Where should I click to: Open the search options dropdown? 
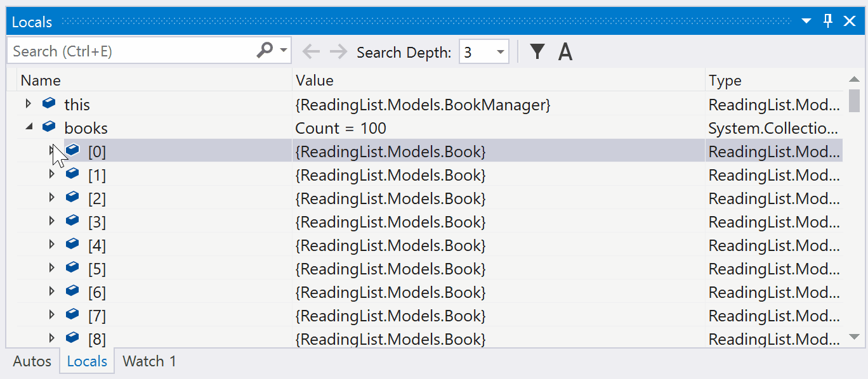point(283,51)
